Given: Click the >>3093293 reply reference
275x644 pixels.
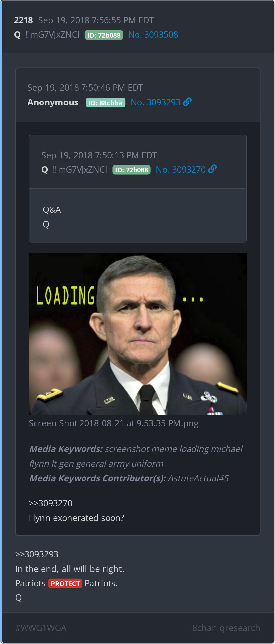Looking at the screenshot, I should [37, 554].
